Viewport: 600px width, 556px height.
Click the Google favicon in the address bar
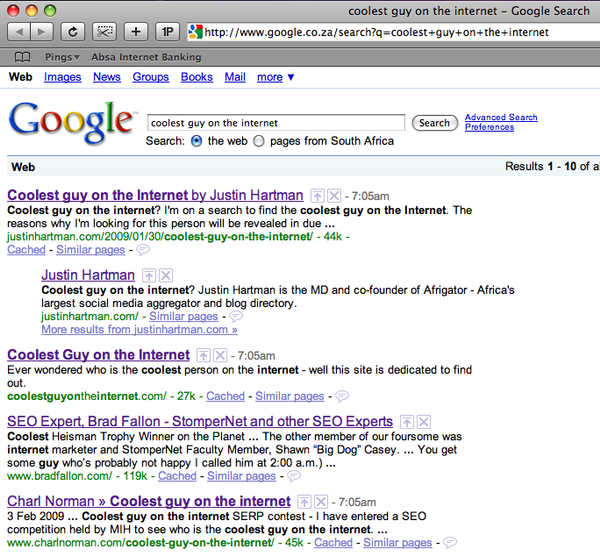coord(196,32)
